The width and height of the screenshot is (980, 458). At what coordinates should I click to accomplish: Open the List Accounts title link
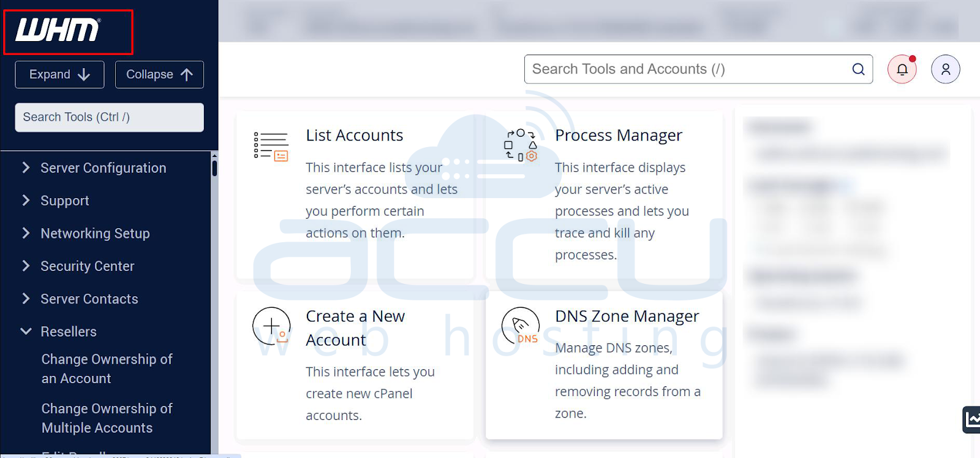(x=354, y=135)
